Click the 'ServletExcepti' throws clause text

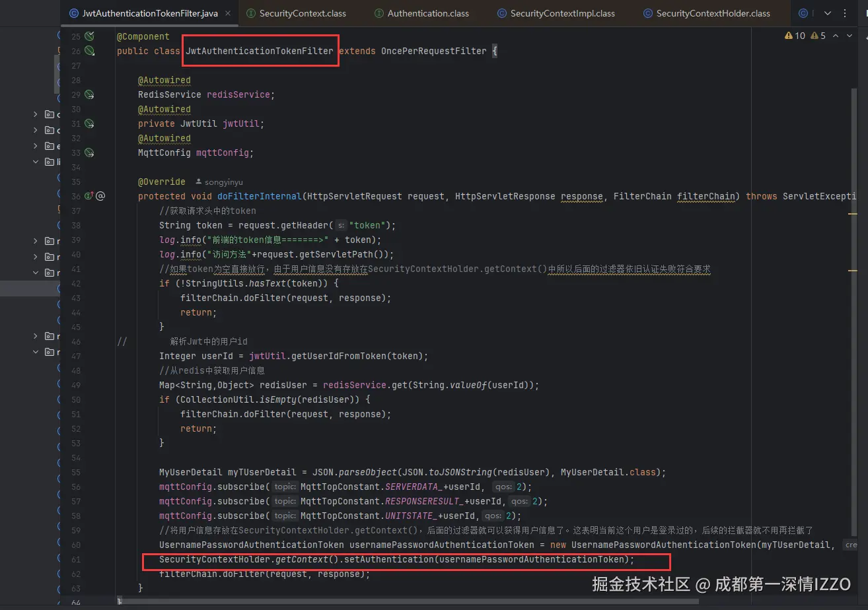819,196
